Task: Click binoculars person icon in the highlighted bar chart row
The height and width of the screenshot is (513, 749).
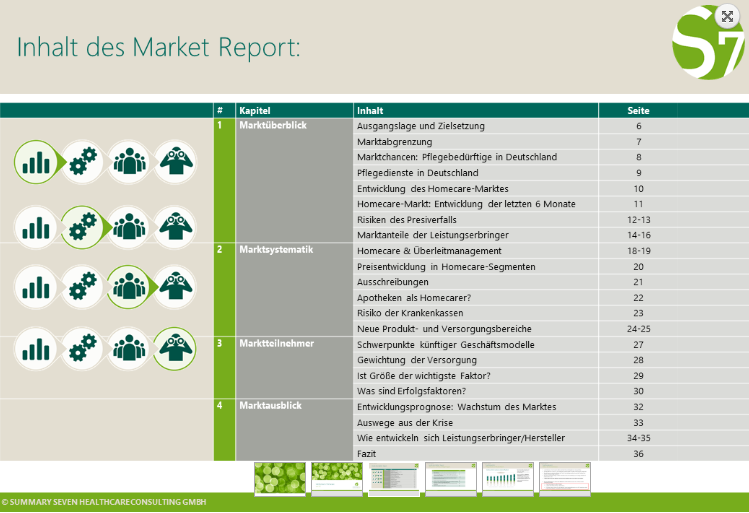Action: pos(175,162)
